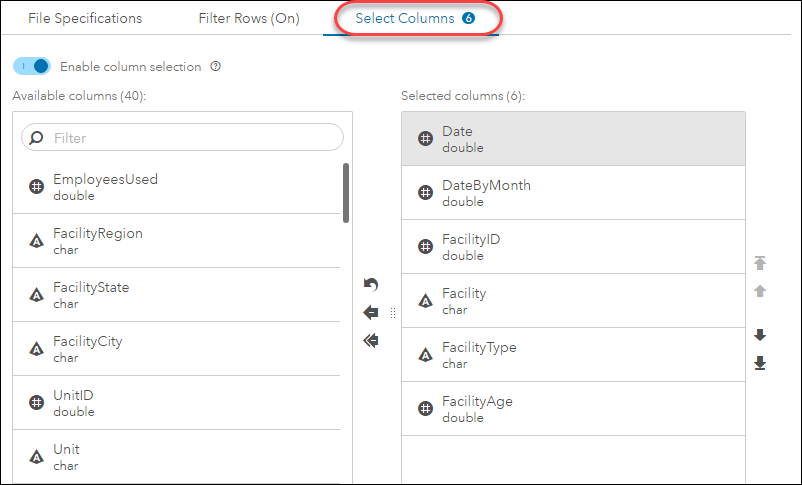This screenshot has height=485, width=802.
Task: Toggle Enable column selection switch
Action: (32, 66)
